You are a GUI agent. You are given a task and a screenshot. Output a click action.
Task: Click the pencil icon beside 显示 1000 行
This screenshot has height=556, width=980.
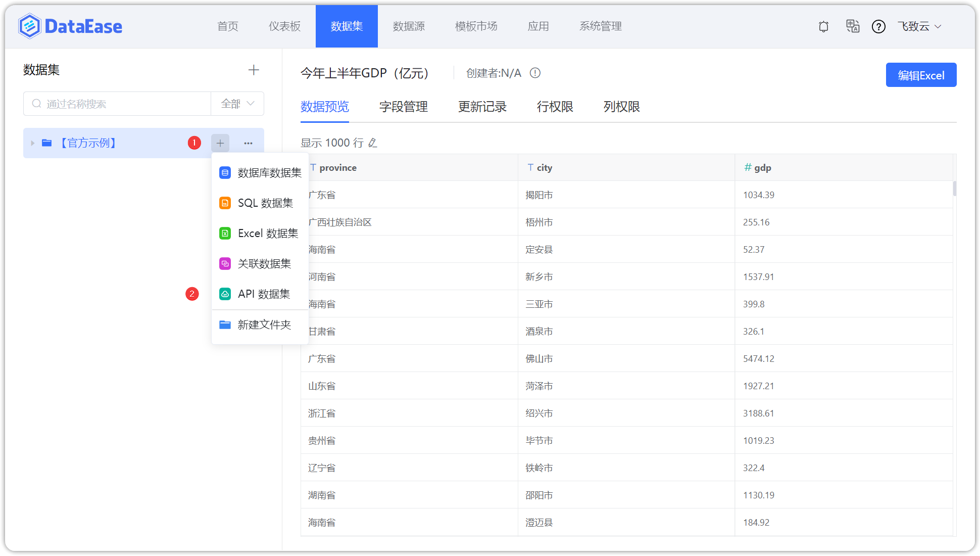pos(373,143)
